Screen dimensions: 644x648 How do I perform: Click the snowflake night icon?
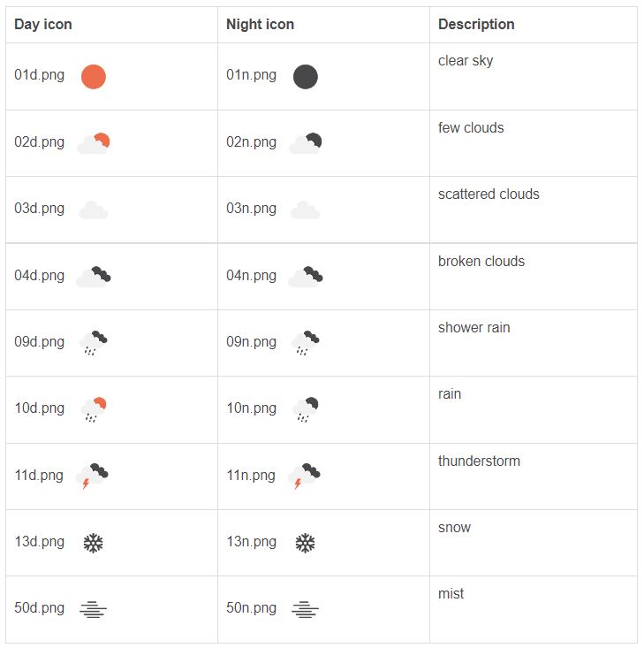pos(306,543)
